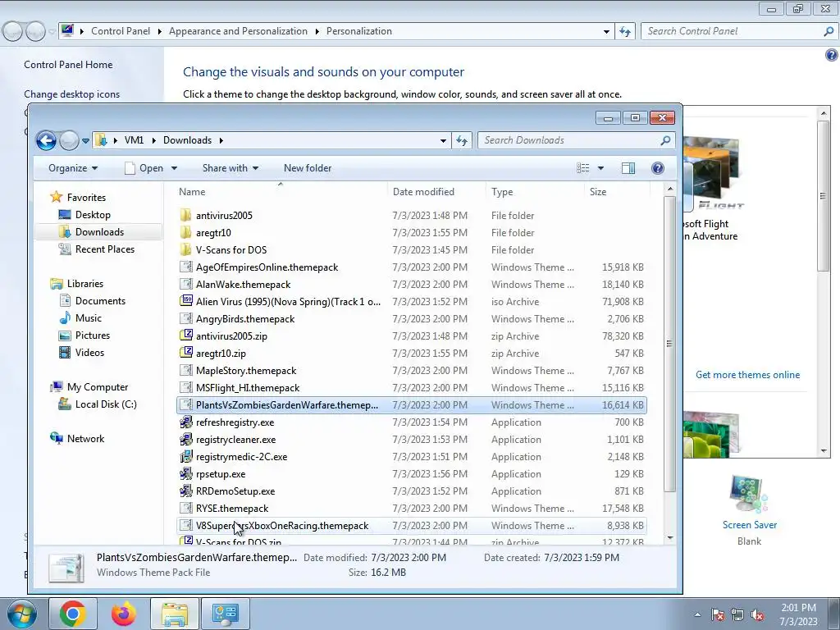Select the rpsetup.exe file row
This screenshot has height=630, width=840.
(412, 474)
